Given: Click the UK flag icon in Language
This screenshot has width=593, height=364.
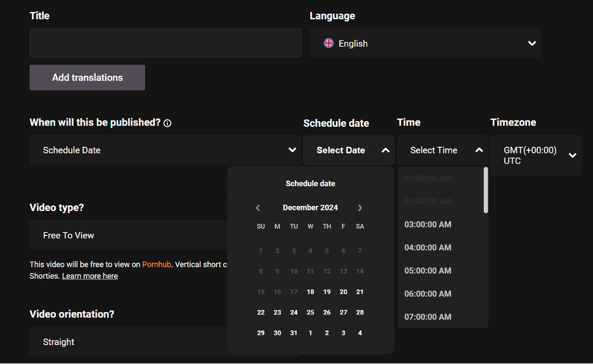Looking at the screenshot, I should click(329, 43).
